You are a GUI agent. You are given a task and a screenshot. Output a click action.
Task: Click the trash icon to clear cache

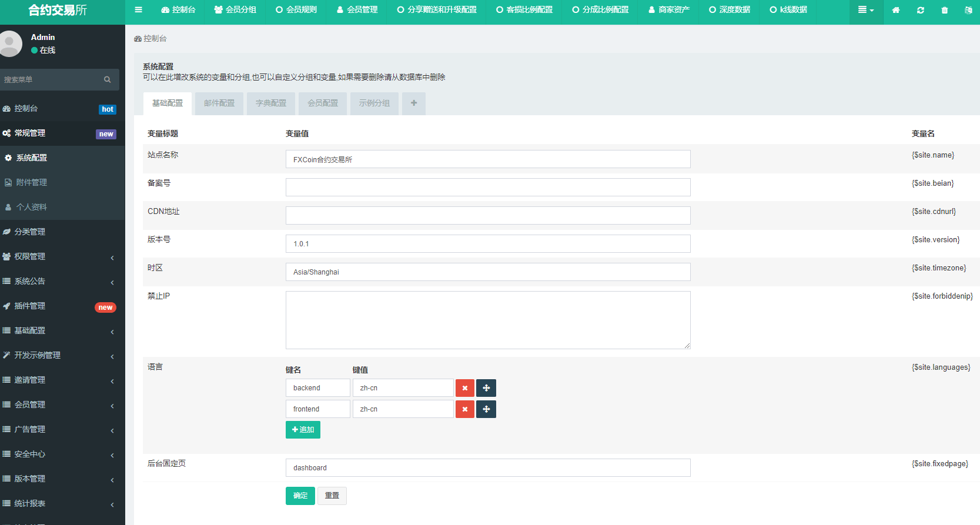pyautogui.click(x=944, y=10)
